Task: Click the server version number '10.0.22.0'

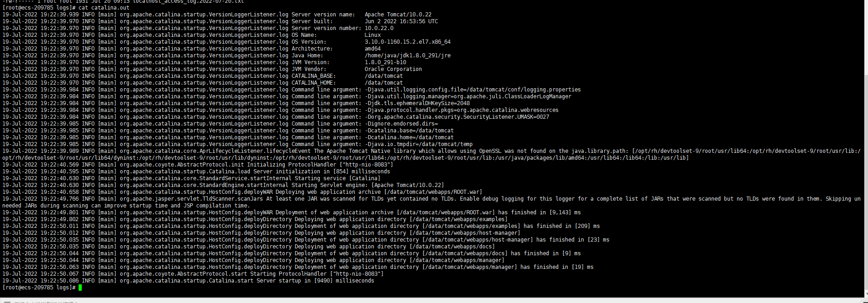Action: click(379, 28)
